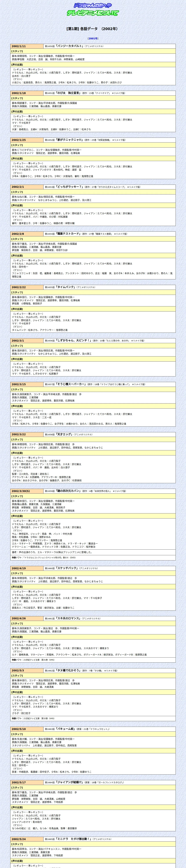The height and width of the screenshot is (868, 186).
Task: Click 映像ソフト line mentioning 春の6 (DVD)
Action: coord(93,558)
